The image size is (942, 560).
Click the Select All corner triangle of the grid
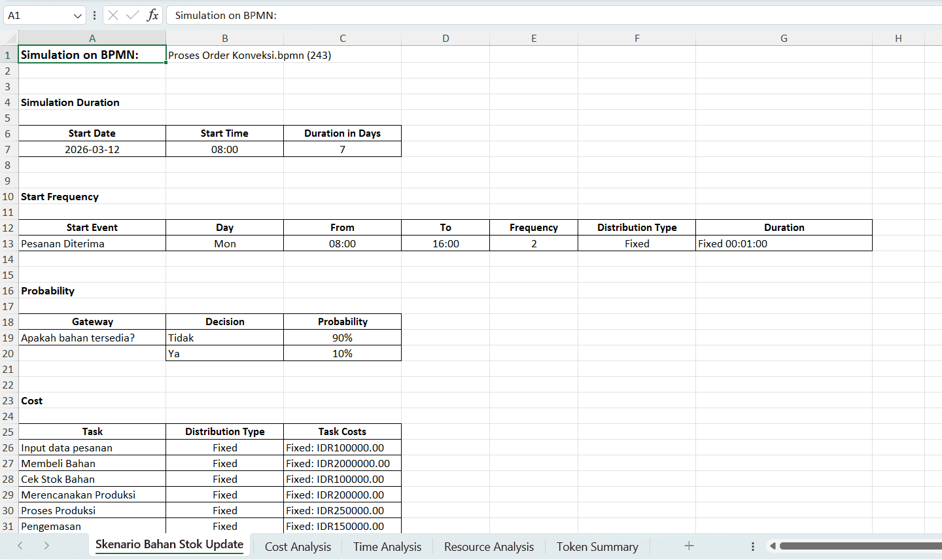click(x=9, y=37)
